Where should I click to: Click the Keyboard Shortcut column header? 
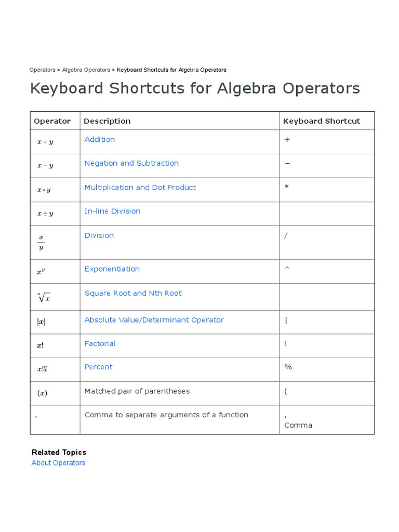(321, 121)
